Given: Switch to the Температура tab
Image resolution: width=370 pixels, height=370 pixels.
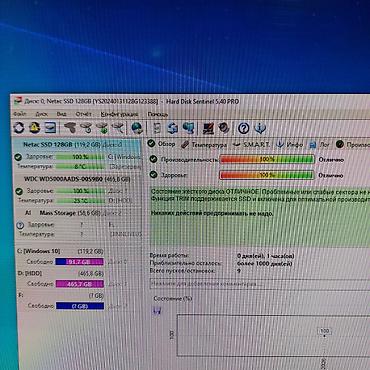Looking at the screenshot, I should (x=204, y=145).
